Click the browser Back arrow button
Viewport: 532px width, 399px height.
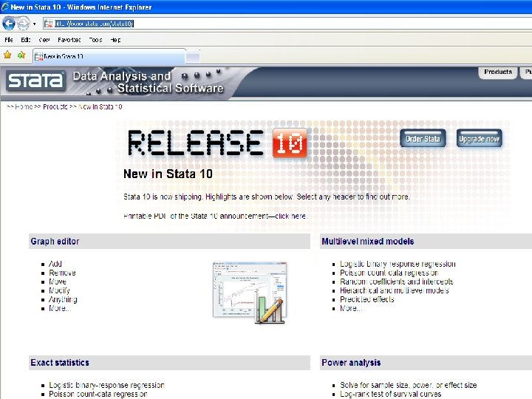(9, 24)
